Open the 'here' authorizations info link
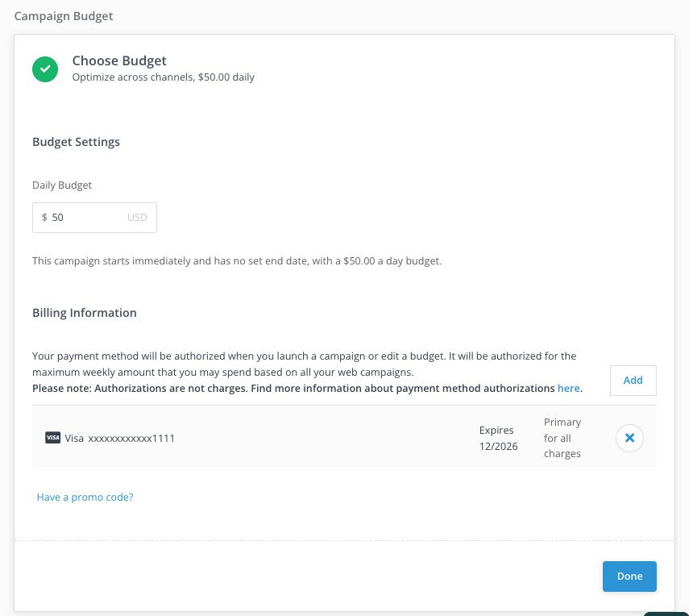689x616 pixels. (x=568, y=388)
